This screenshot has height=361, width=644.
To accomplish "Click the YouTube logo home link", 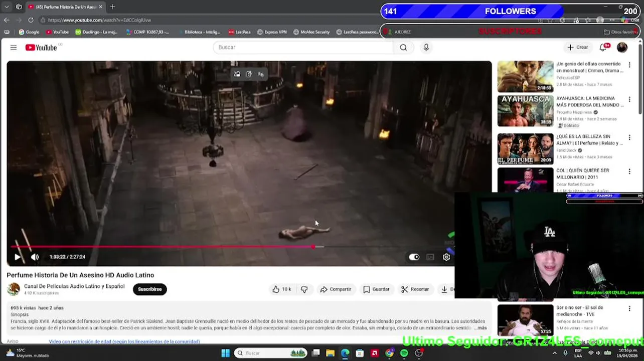I will point(41,48).
